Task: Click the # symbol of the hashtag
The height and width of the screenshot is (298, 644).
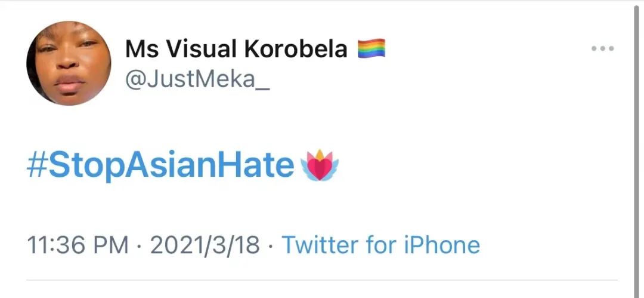Action: (x=37, y=166)
